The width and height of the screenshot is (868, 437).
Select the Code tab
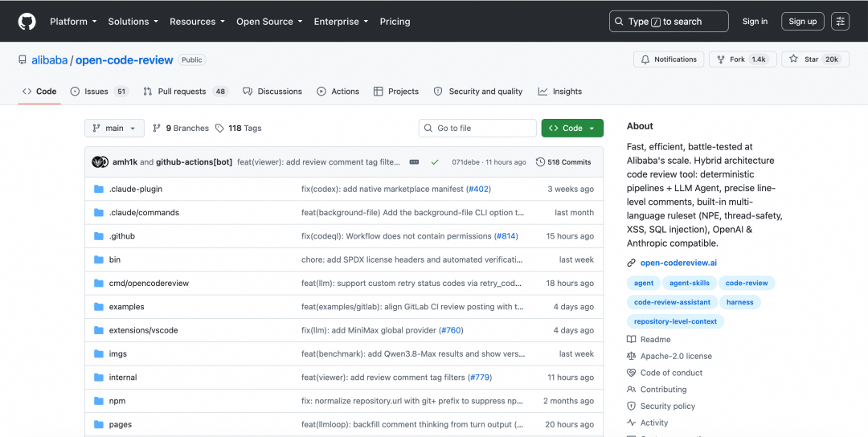pyautogui.click(x=39, y=92)
